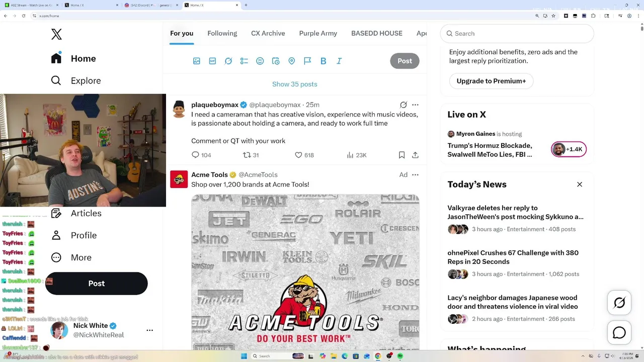
Task: Like plaqueboymax post (618 likes)
Action: click(x=304, y=155)
